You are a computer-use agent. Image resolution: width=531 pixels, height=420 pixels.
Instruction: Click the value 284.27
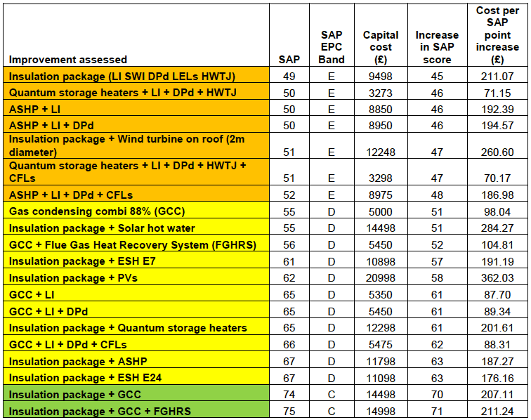click(497, 228)
